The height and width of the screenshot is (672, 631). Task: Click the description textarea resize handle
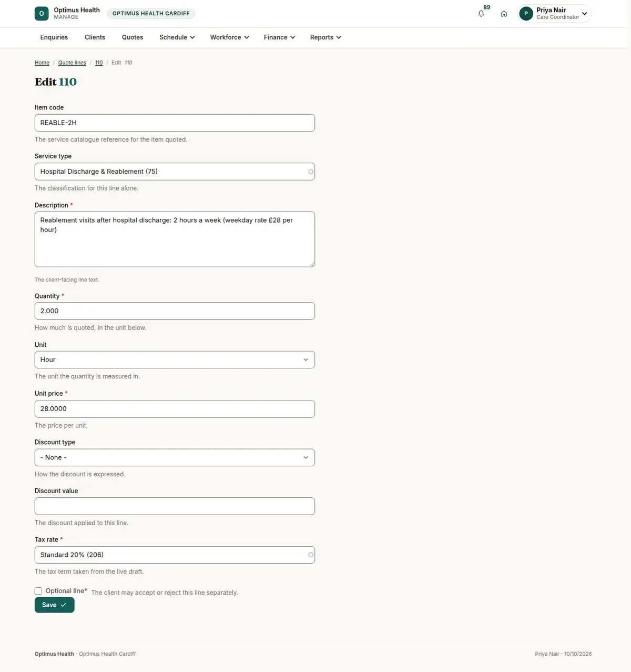312,264
